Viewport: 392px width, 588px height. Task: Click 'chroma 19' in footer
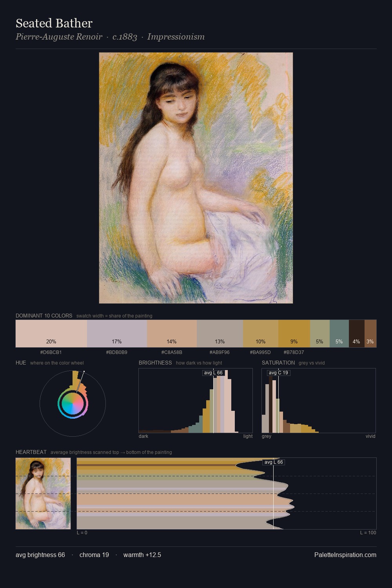94,555
